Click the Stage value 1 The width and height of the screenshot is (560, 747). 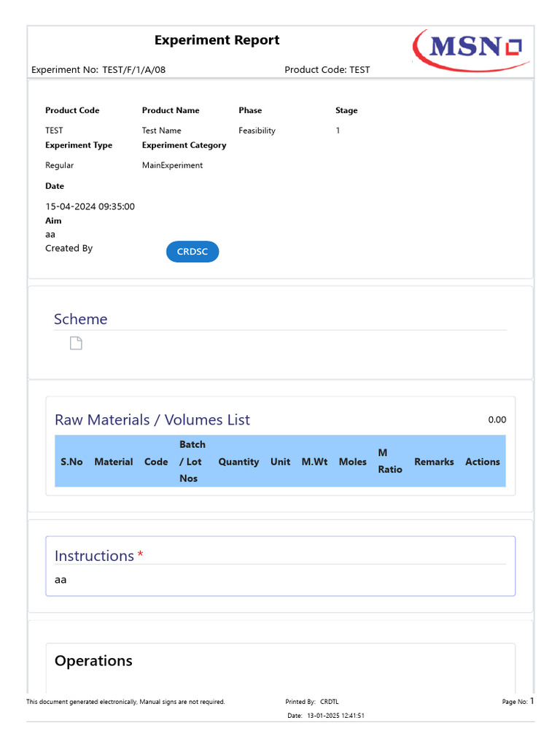click(x=338, y=131)
